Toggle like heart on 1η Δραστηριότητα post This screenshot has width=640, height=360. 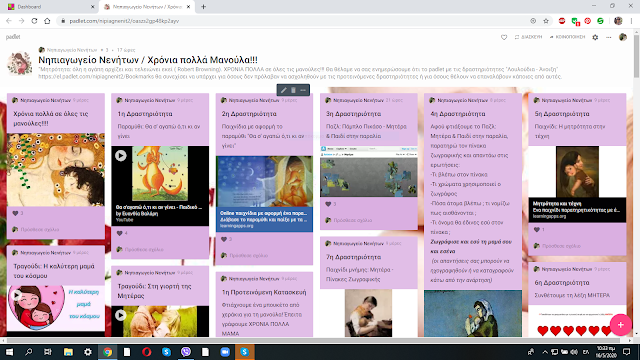coord(120,233)
